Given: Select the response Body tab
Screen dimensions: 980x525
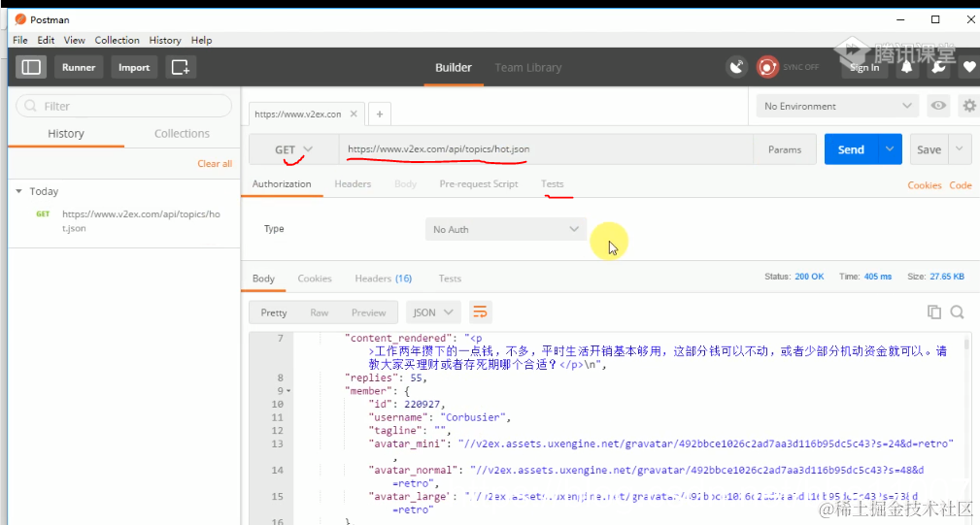Looking at the screenshot, I should click(x=263, y=279).
